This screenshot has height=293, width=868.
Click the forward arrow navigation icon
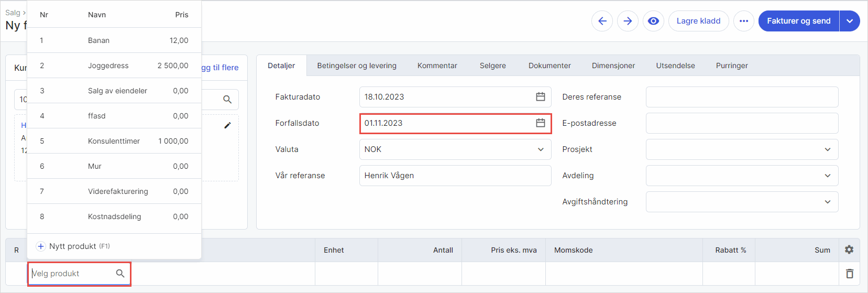click(628, 21)
